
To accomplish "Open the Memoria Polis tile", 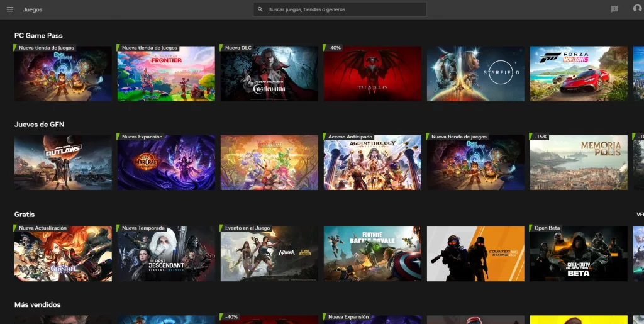I will [x=579, y=162].
